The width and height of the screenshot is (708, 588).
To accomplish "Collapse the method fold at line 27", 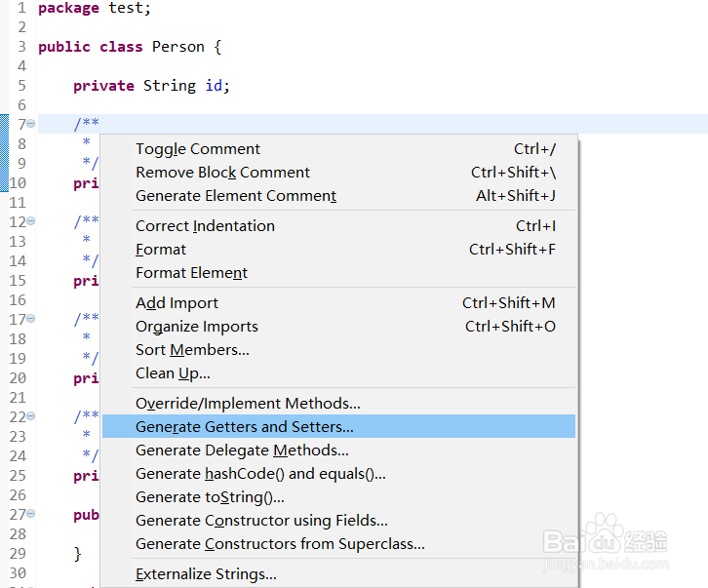I will 30,514.
